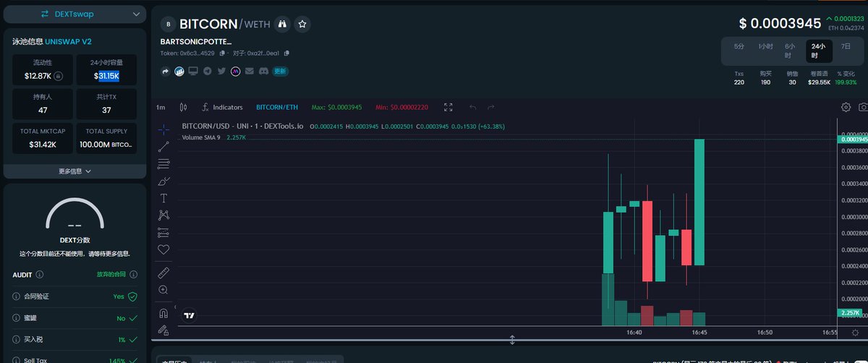The width and height of the screenshot is (868, 363).
Task: Click the binoculars watch icon beside BITCORN/WETH
Action: pyautogui.click(x=283, y=25)
